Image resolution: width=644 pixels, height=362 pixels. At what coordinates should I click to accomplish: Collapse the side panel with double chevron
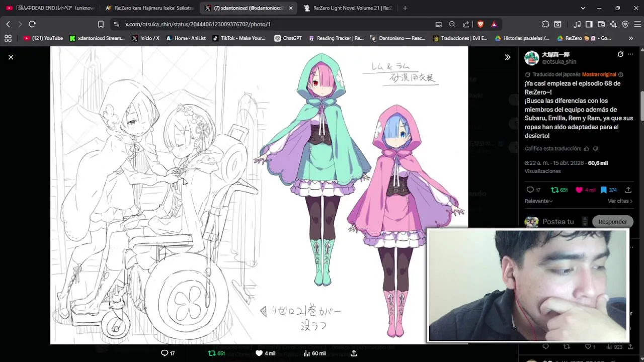click(x=508, y=57)
